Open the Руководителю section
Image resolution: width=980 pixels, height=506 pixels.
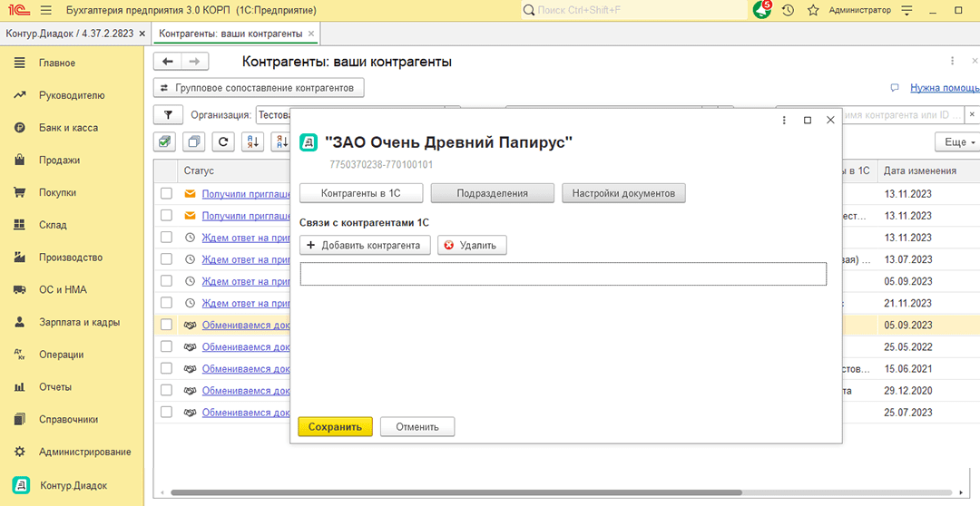click(72, 95)
